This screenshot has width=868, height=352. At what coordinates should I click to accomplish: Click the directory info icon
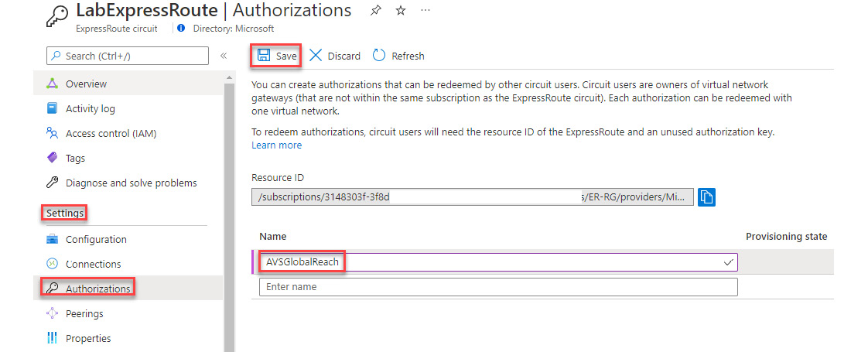181,28
